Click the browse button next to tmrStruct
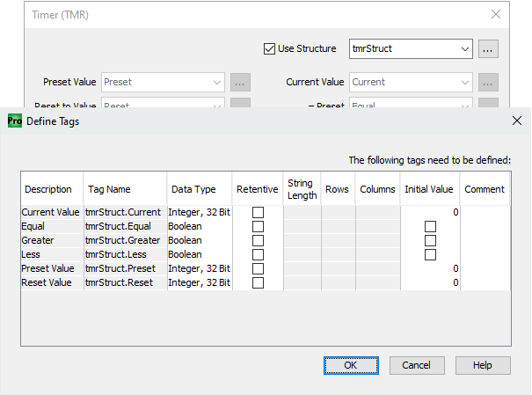 [x=489, y=49]
